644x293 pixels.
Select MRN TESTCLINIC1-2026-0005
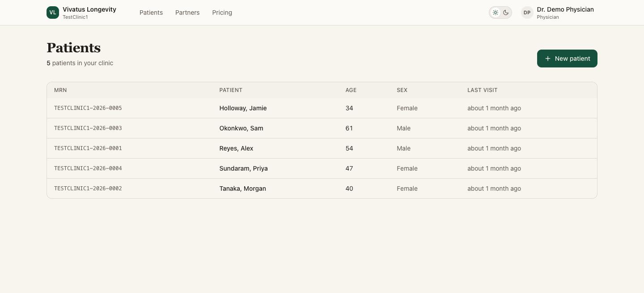click(x=88, y=108)
